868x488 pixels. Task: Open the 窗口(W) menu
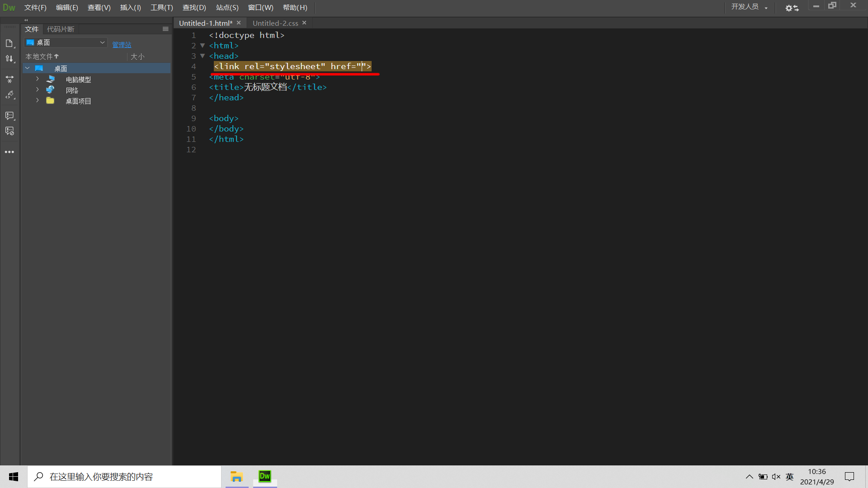click(260, 8)
